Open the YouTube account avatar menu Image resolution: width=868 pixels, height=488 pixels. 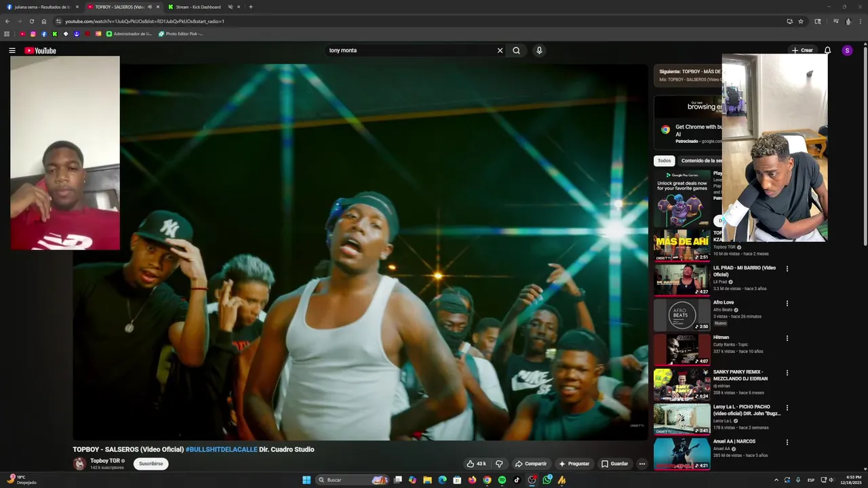(847, 50)
